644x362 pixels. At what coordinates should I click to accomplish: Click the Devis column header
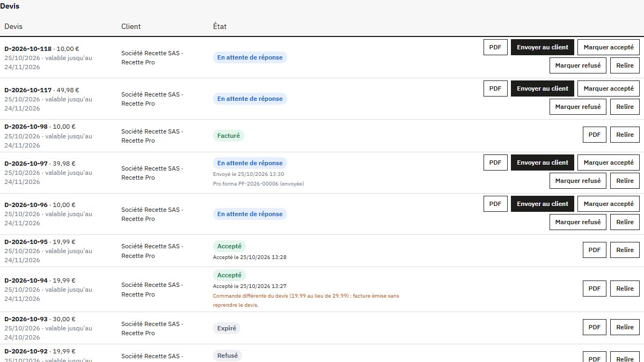[x=13, y=26]
